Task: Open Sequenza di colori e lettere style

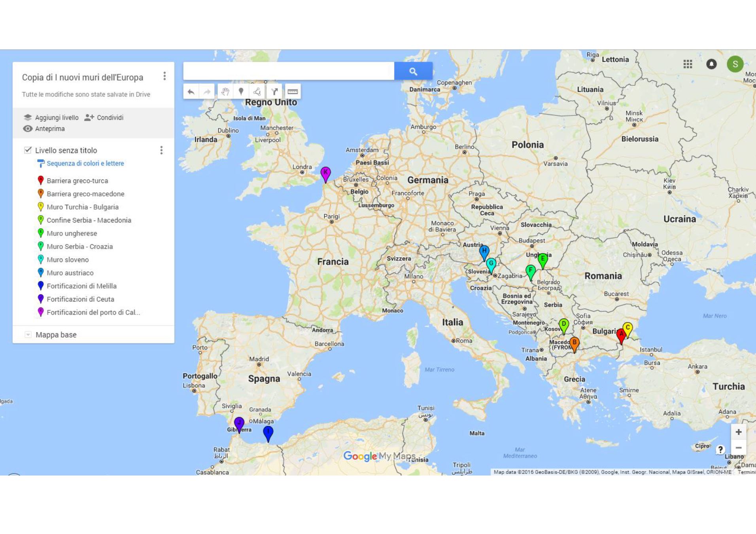Action: pyautogui.click(x=81, y=163)
